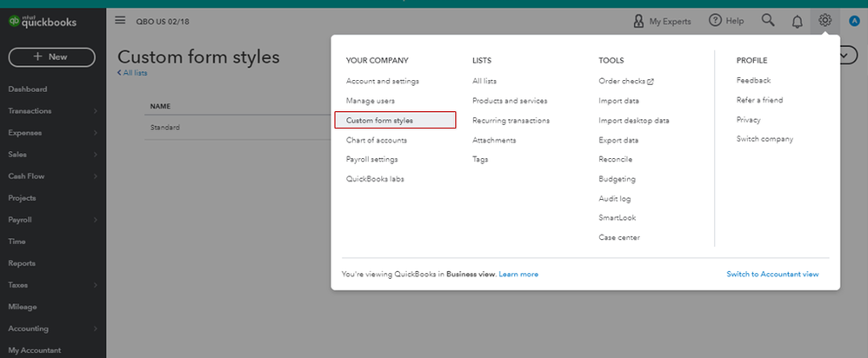The width and height of the screenshot is (868, 358).
Task: Open Dashboard in the sidebar
Action: point(28,89)
